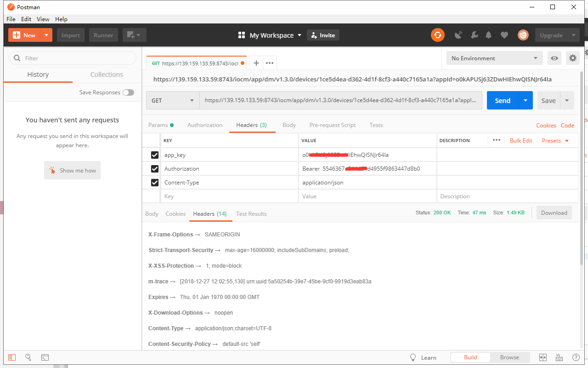Open header table column options ellipsis
The image size is (588, 368).
click(496, 140)
